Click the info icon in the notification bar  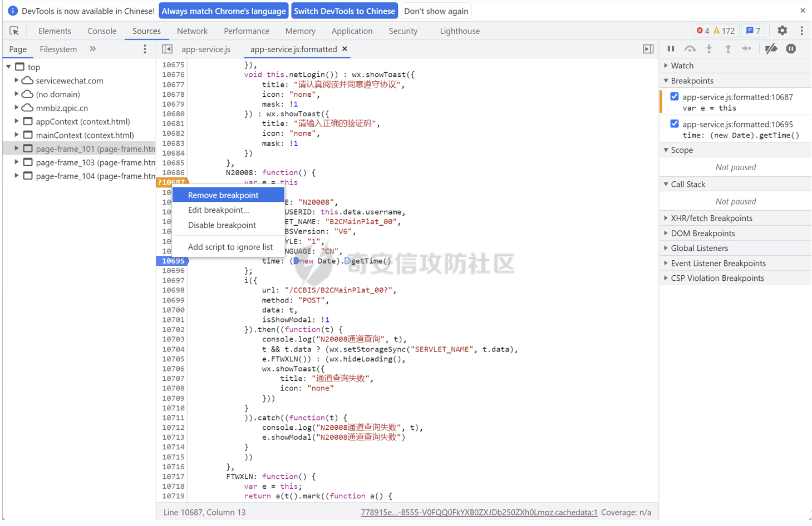12,11
